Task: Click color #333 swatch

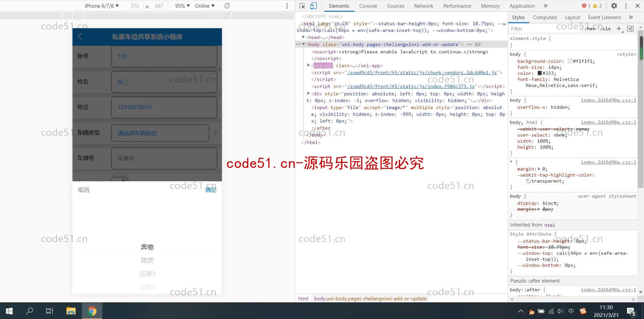Action: (x=540, y=73)
